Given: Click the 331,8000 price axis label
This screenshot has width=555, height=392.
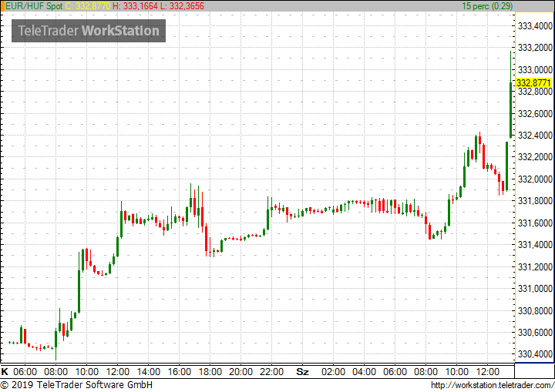Looking at the screenshot, I should [535, 201].
